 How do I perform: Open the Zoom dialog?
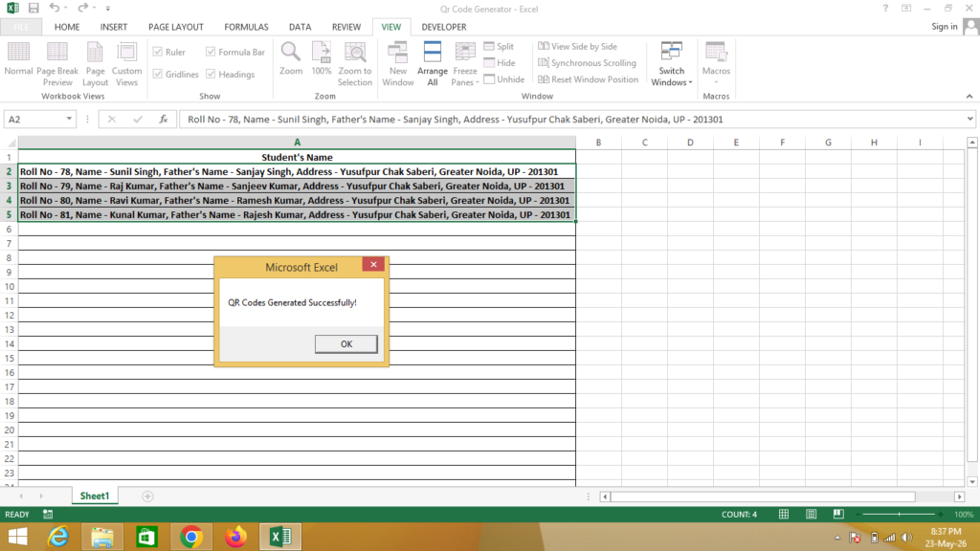[x=291, y=58]
